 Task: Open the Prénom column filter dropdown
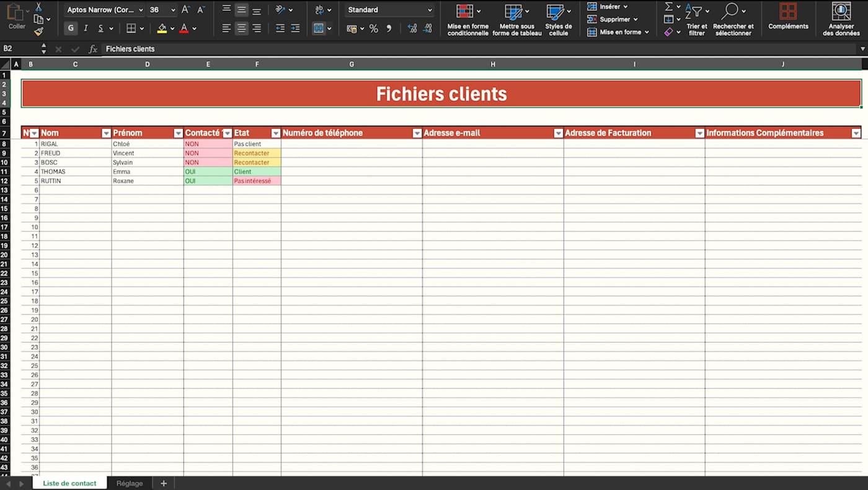point(178,133)
